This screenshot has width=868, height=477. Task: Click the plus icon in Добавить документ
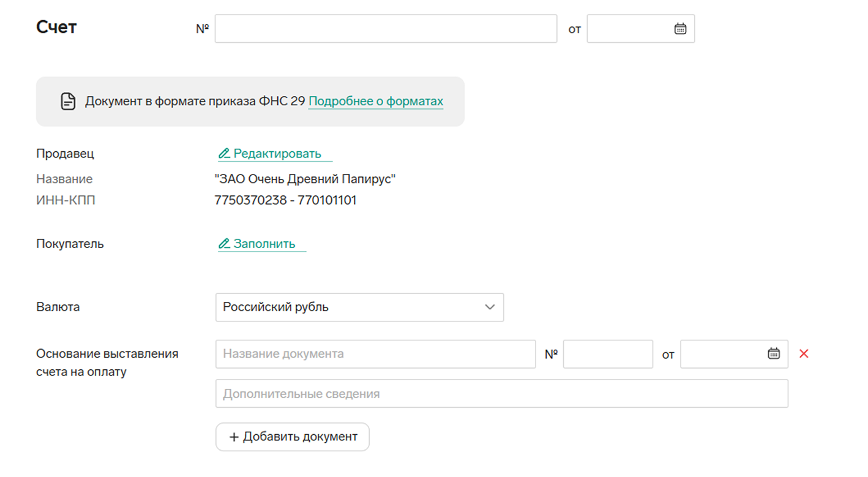233,437
